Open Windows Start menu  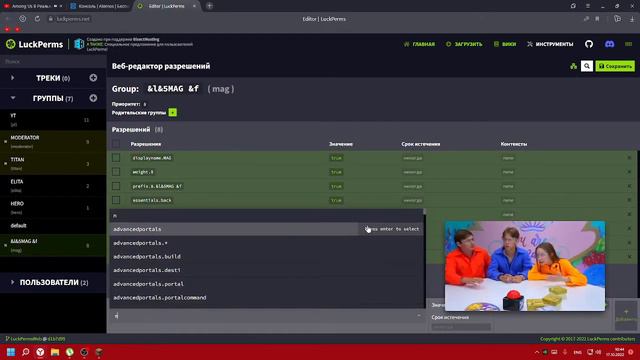pyautogui.click(x=11, y=352)
